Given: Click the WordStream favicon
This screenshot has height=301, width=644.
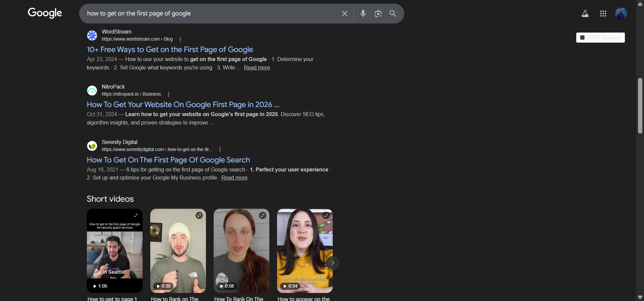Looking at the screenshot, I should (92, 35).
